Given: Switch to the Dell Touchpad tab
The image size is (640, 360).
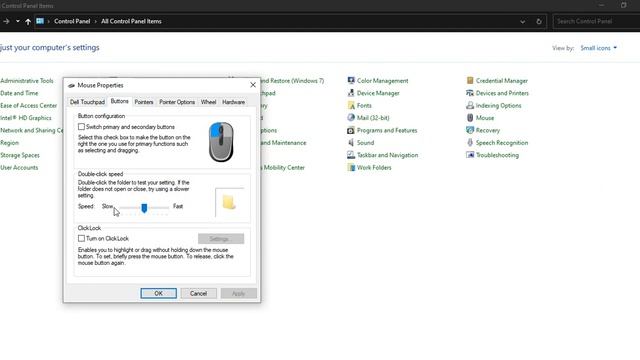Looking at the screenshot, I should (87, 102).
